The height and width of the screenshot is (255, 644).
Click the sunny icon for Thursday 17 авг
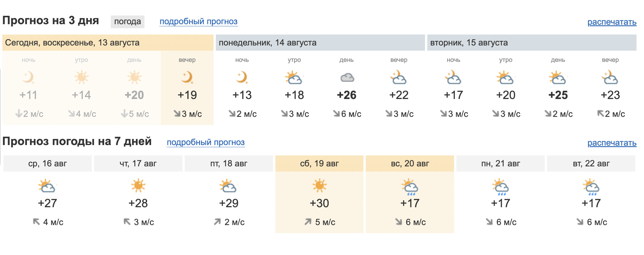(138, 186)
